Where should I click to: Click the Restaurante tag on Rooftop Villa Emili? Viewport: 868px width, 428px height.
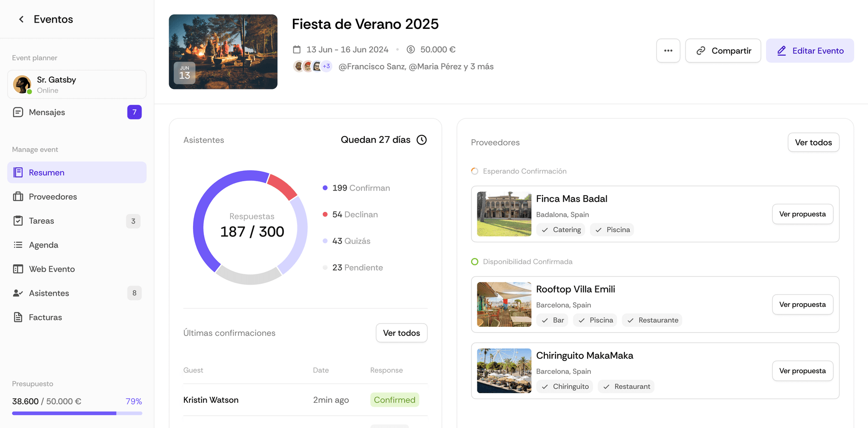652,320
